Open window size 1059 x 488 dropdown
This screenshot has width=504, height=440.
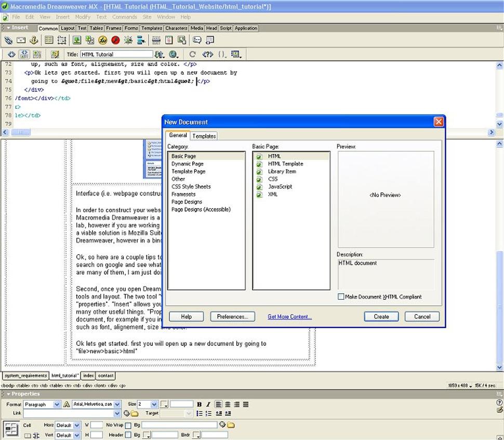[460, 385]
